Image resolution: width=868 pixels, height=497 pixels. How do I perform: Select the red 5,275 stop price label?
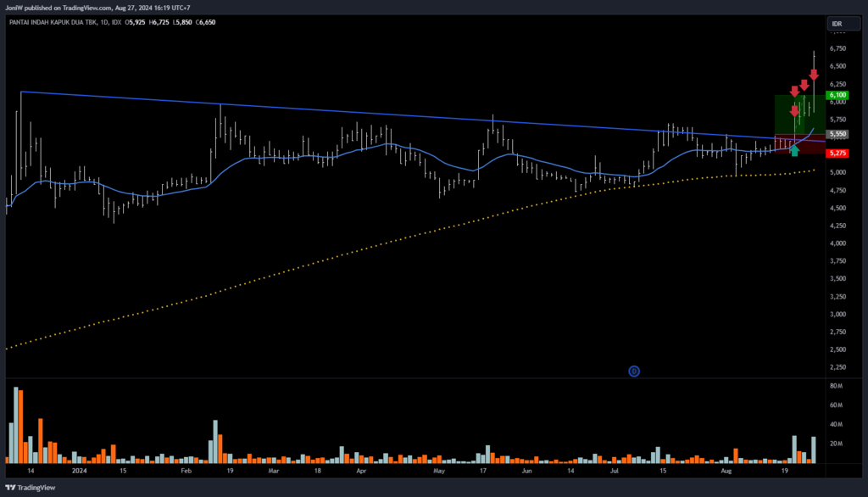pos(838,154)
